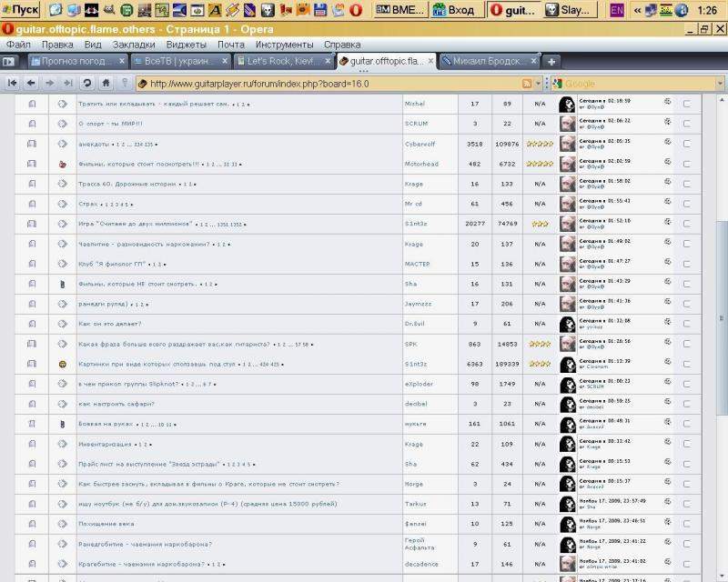Switch to the 'Вход' taskbar window

pos(457,9)
